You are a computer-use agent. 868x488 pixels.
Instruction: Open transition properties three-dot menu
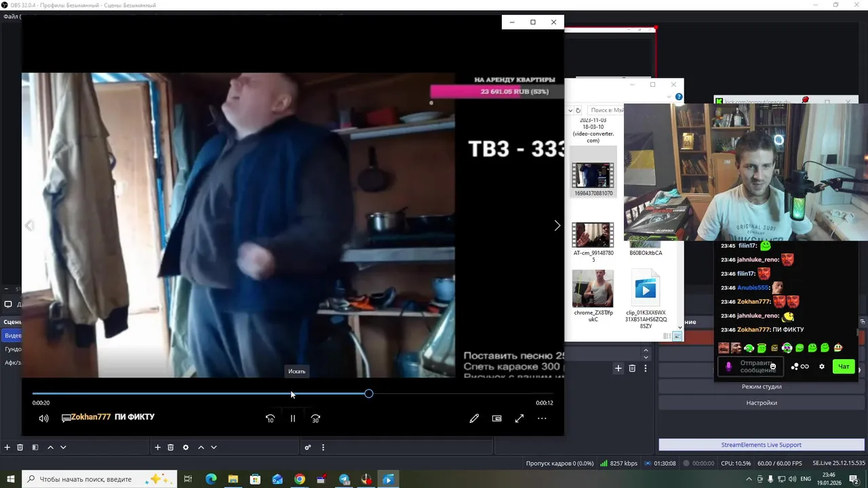(x=646, y=368)
